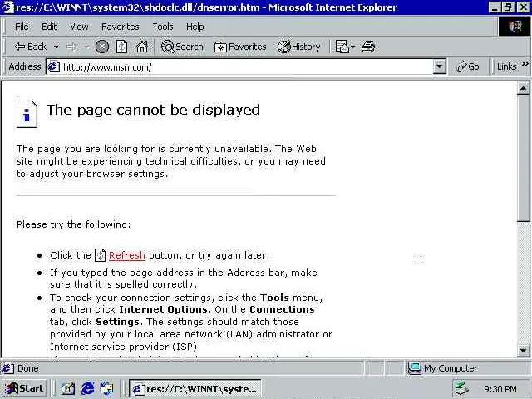Click the 9:30 PM clock

click(500, 389)
